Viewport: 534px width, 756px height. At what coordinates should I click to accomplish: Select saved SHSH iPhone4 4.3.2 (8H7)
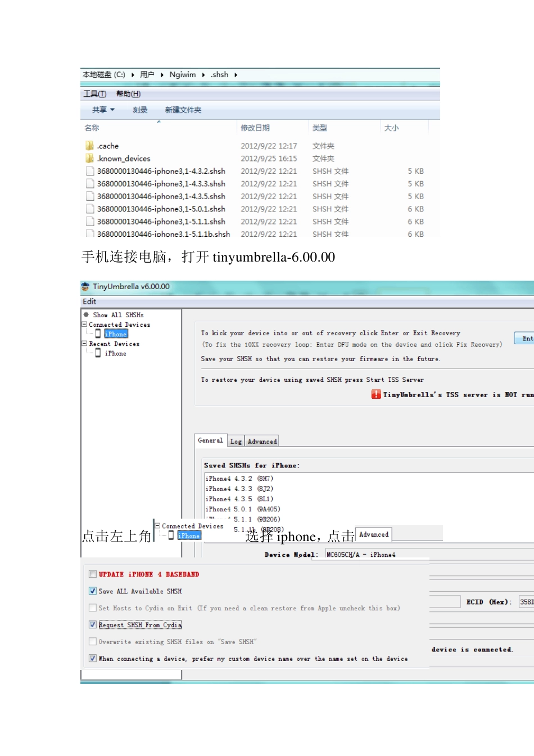(239, 479)
